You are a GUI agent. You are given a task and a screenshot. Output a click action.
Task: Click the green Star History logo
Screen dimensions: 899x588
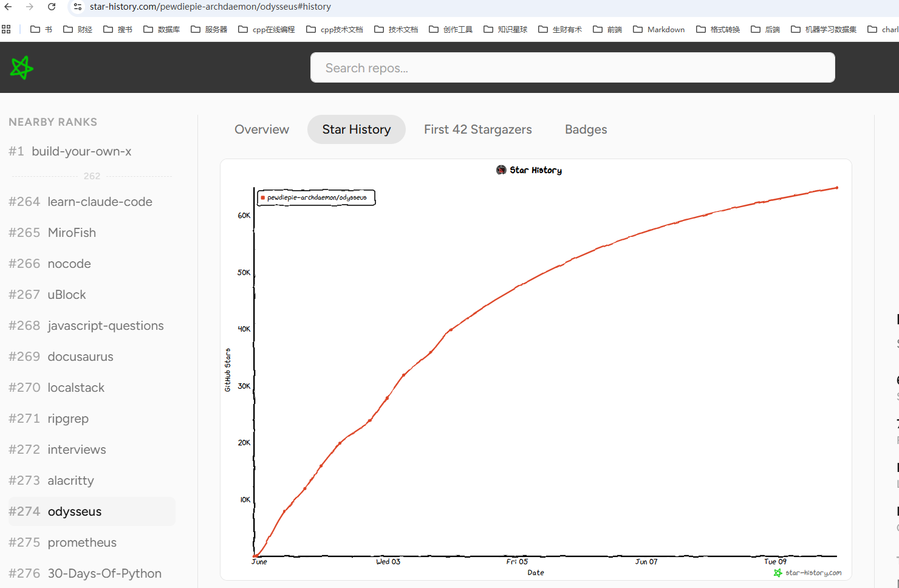(x=21, y=67)
